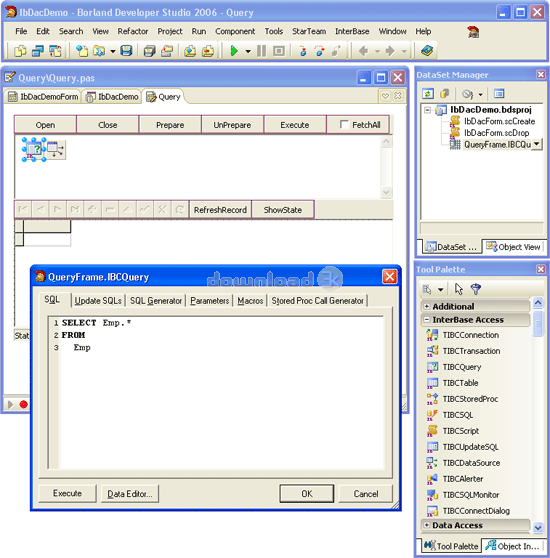Open the Component menu
The height and width of the screenshot is (558, 550).
point(235,31)
